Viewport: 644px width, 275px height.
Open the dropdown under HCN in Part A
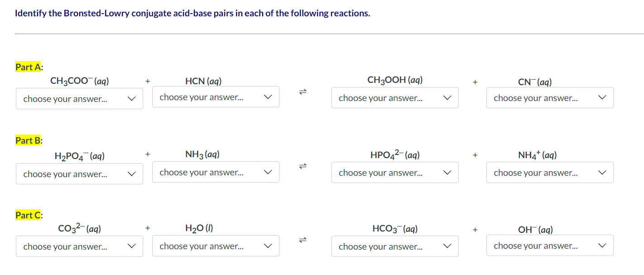tap(216, 96)
